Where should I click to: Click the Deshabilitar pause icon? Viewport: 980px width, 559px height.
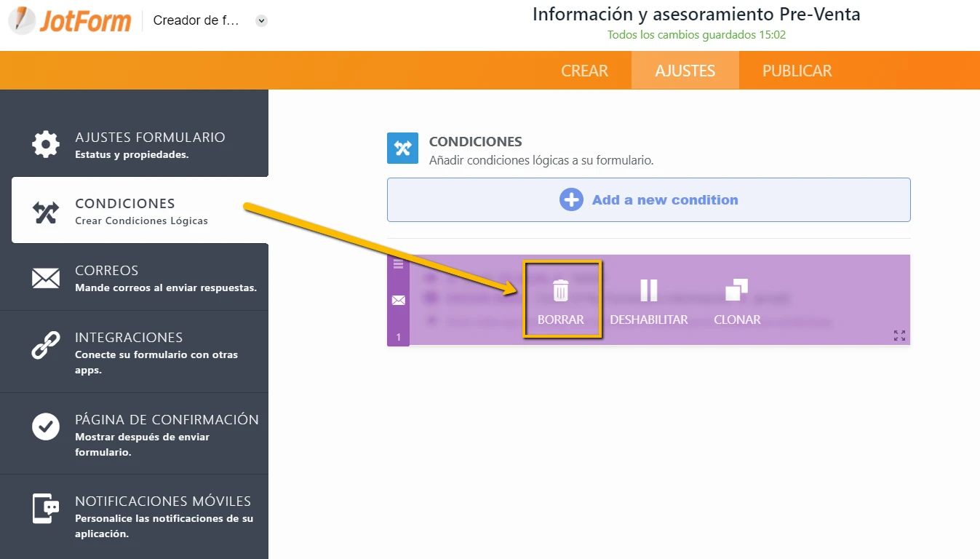click(648, 290)
